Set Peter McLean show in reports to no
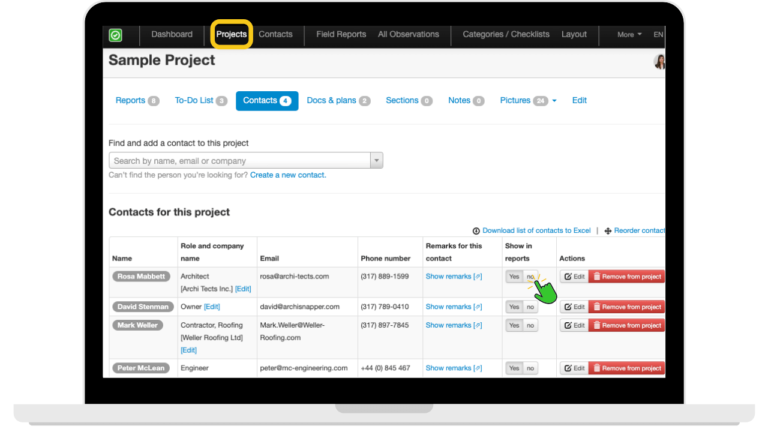768x432 pixels. click(530, 368)
